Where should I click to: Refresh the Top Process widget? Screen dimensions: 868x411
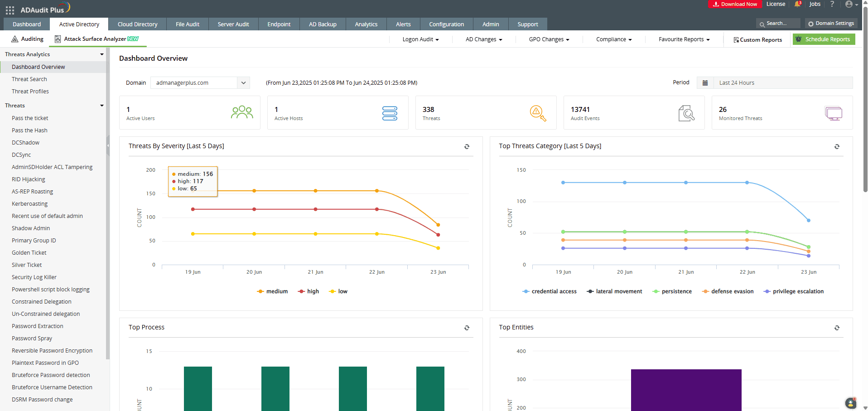tap(467, 328)
